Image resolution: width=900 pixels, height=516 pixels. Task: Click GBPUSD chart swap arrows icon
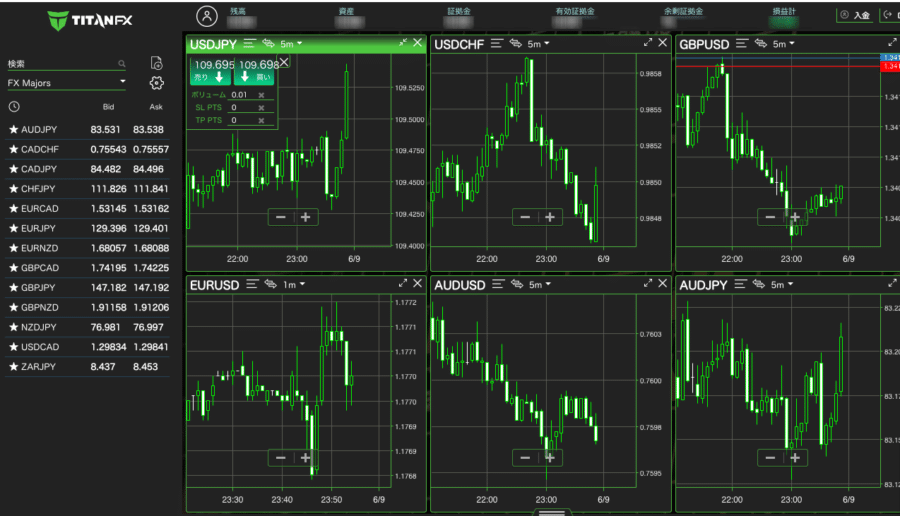(x=761, y=44)
